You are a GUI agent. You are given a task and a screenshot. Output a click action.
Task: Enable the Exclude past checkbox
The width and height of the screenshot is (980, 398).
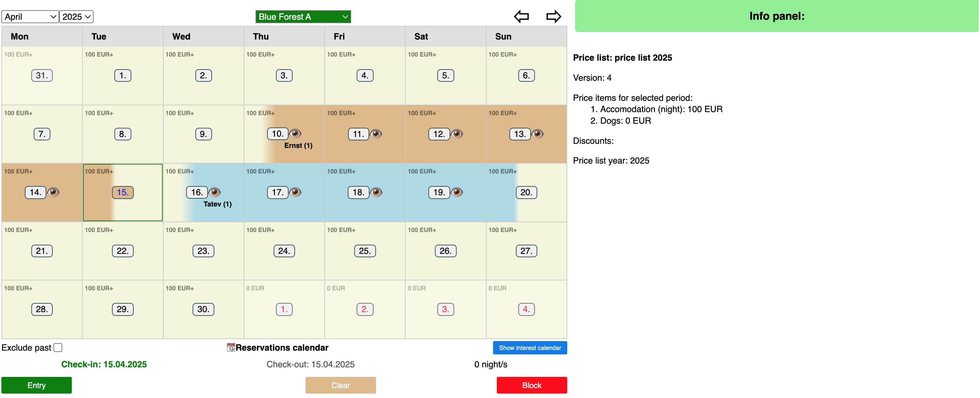(58, 347)
